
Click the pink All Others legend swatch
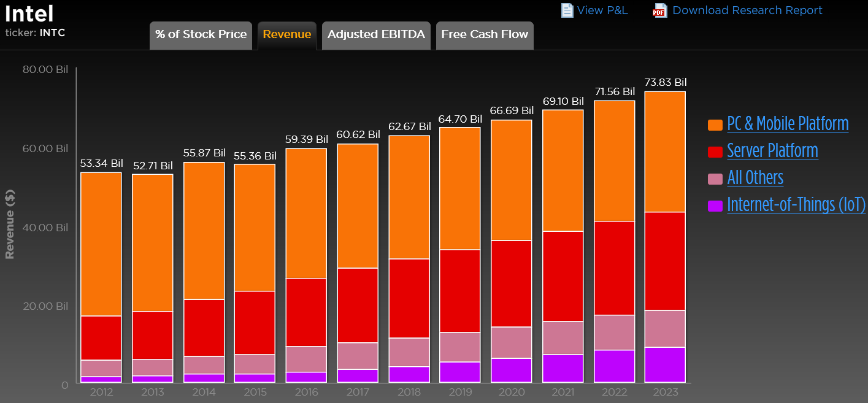coord(715,179)
